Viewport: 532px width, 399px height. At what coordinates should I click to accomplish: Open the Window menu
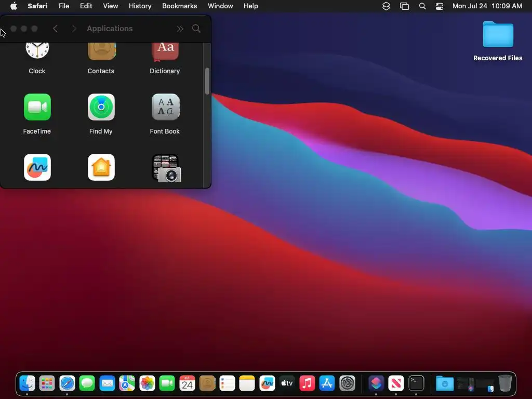[220, 6]
